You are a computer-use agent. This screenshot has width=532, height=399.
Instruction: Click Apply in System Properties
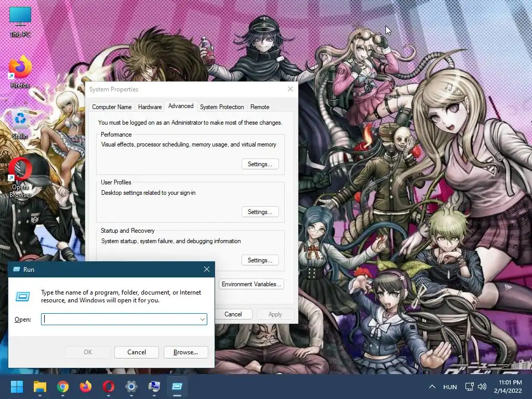point(275,314)
